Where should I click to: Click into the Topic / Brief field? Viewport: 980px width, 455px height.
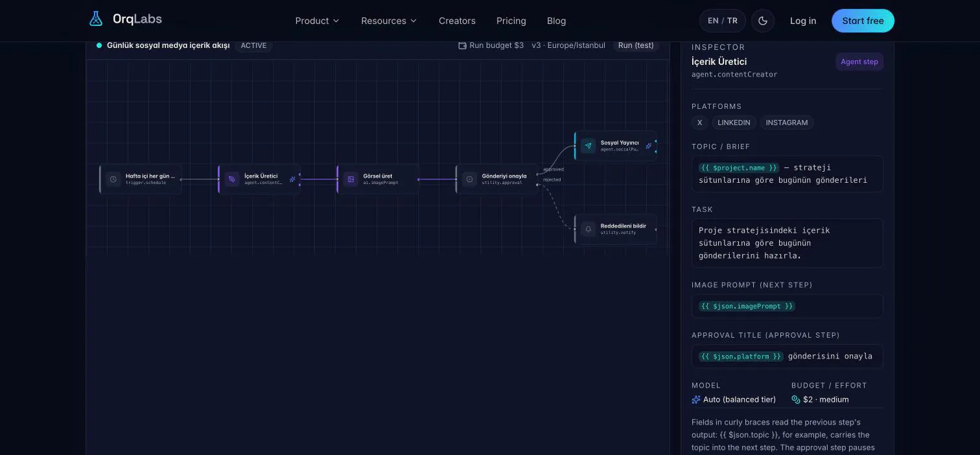[x=787, y=174]
